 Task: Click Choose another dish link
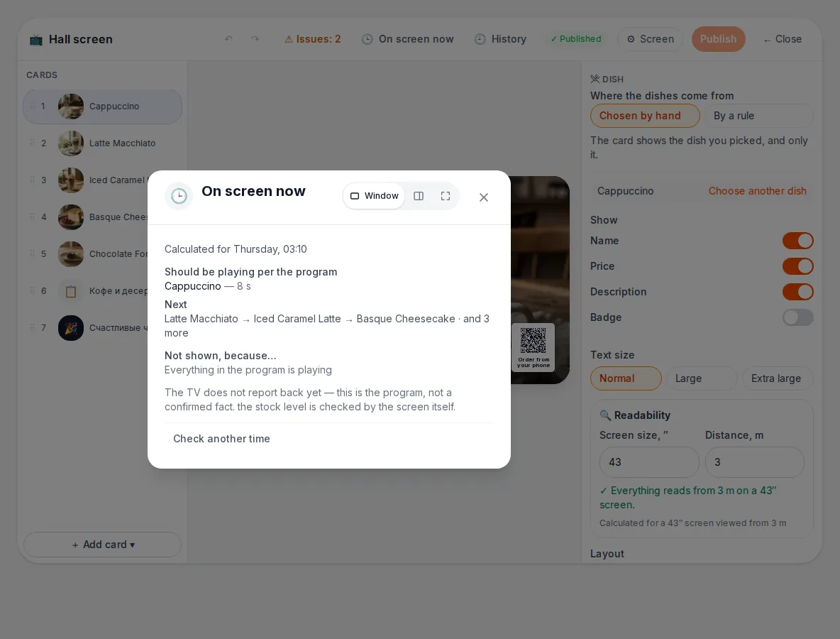tap(757, 191)
